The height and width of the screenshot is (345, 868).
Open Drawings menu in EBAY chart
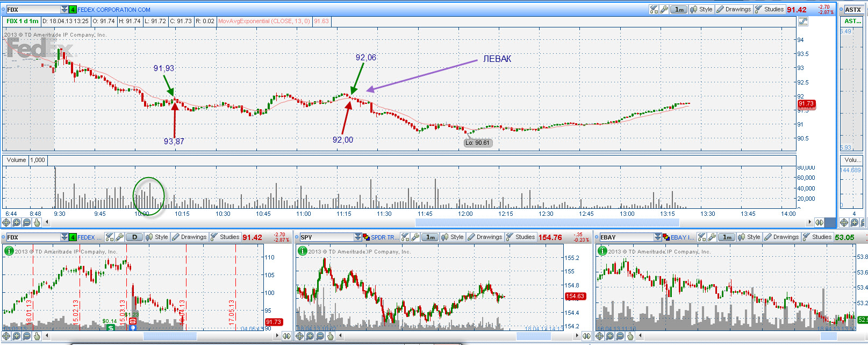coord(781,237)
